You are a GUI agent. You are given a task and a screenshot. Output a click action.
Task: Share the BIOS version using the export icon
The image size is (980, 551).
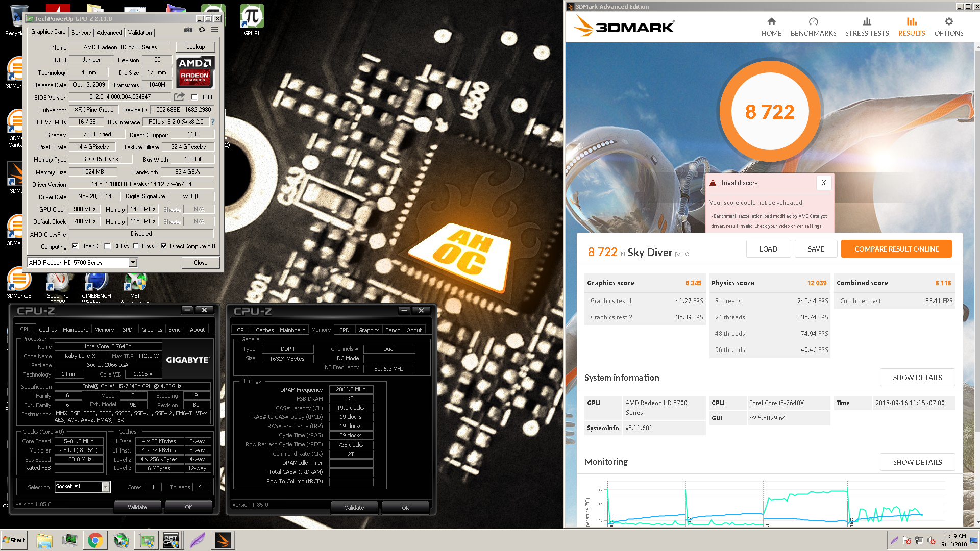point(179,97)
